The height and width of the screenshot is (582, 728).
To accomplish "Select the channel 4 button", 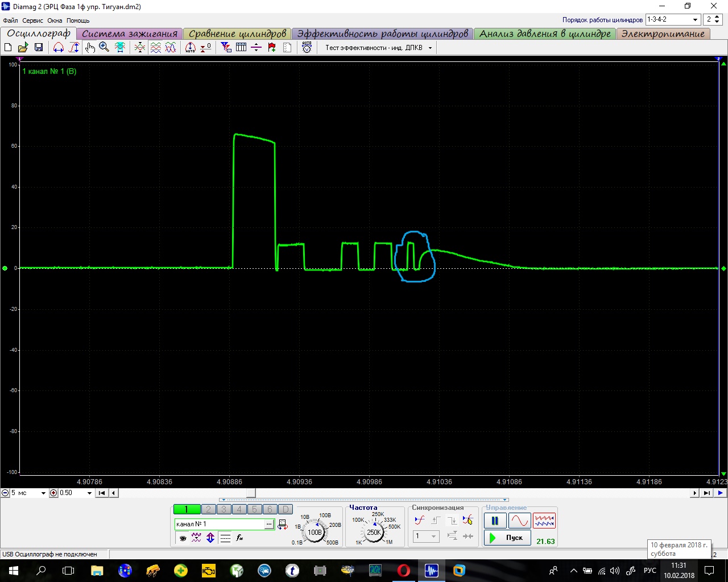I will (x=239, y=510).
